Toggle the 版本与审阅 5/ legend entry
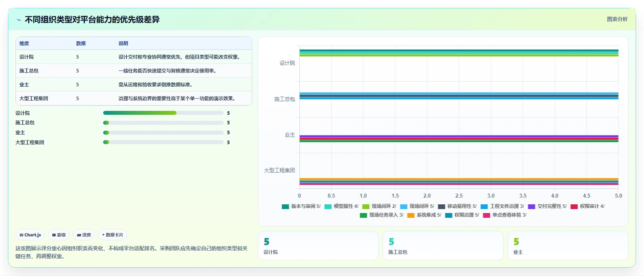 click(301, 206)
